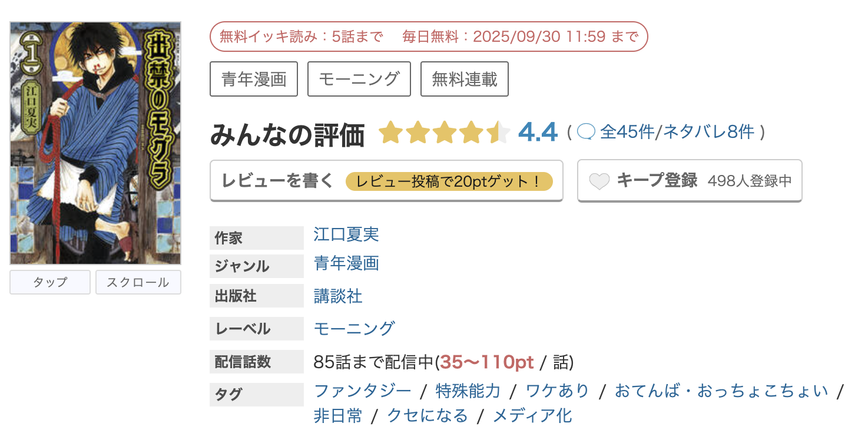868x443 pixels.
Task: Click the モーニング label badge
Action: [x=359, y=78]
